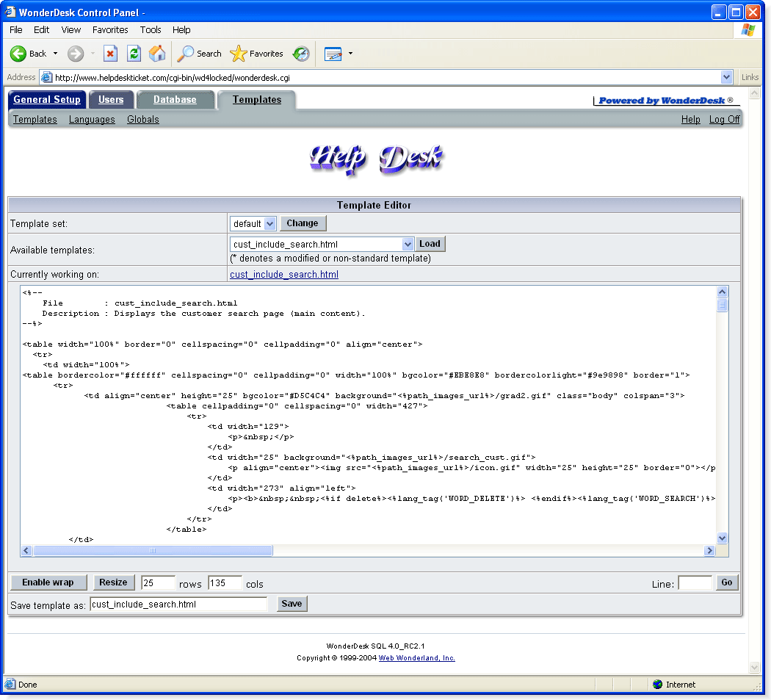Open the Mail button dropdown arrow
Image resolution: width=771 pixels, height=700 pixels.
350,54
